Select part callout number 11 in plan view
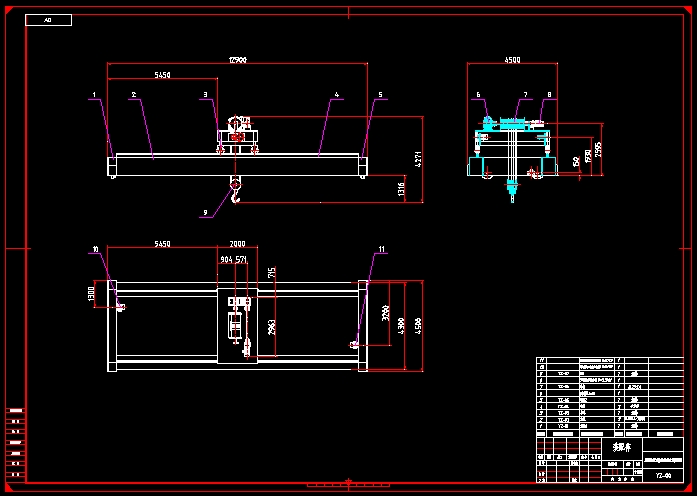Viewport: 697px width, 496px height. tap(381, 249)
